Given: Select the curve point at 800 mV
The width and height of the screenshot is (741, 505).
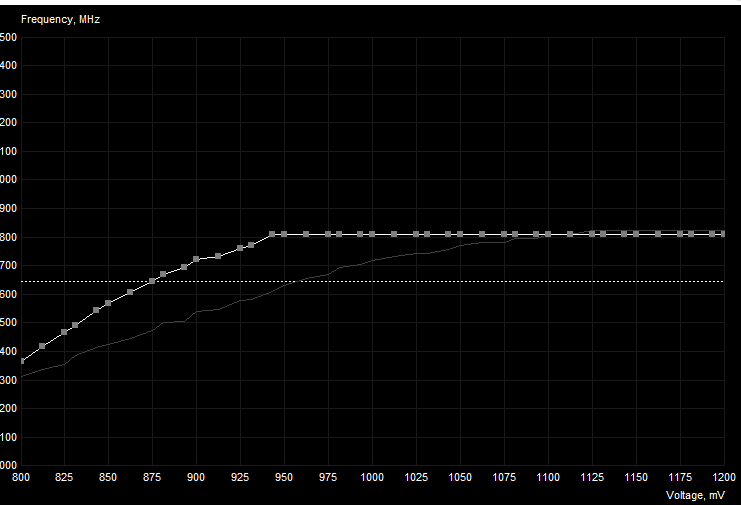Looking at the screenshot, I should pos(22,361).
